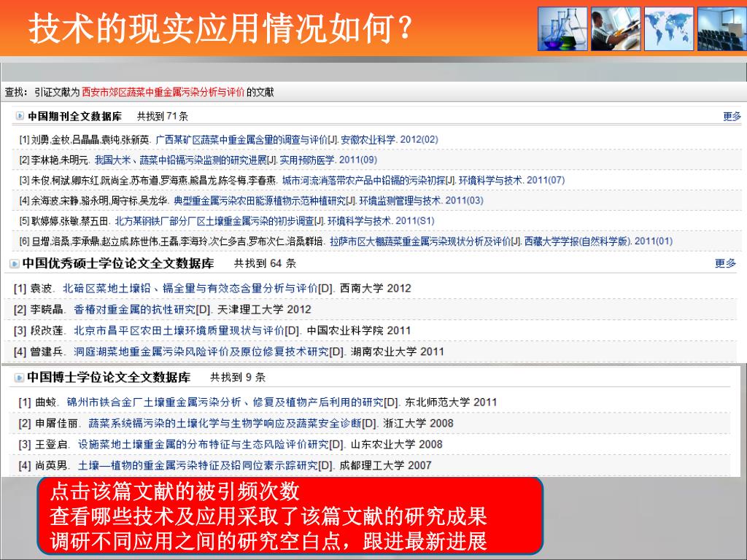Open article 北方某钢铁厂部分厂区土壤重金属污染的初步调查
Image resolution: width=747 pixels, height=560 pixels.
pyautogui.click(x=214, y=221)
